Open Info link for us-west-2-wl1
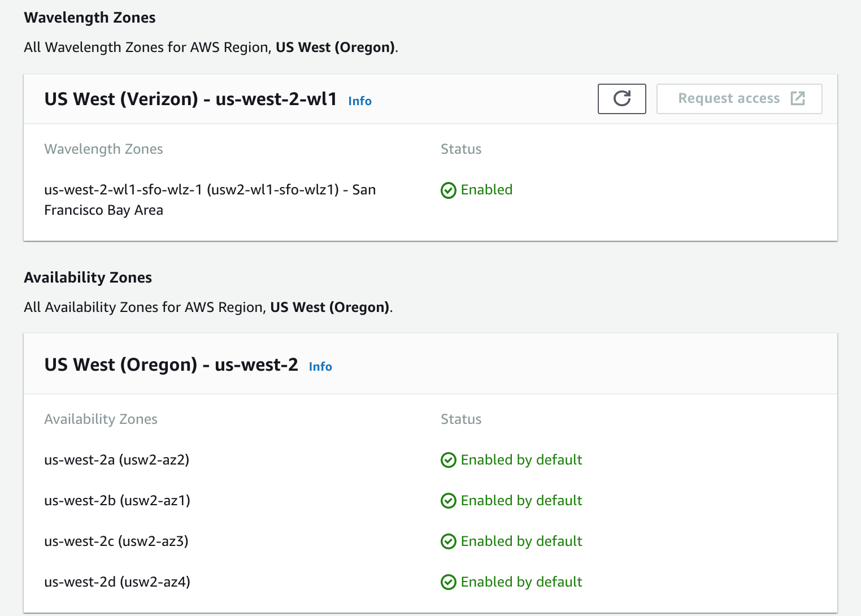 pyautogui.click(x=359, y=101)
